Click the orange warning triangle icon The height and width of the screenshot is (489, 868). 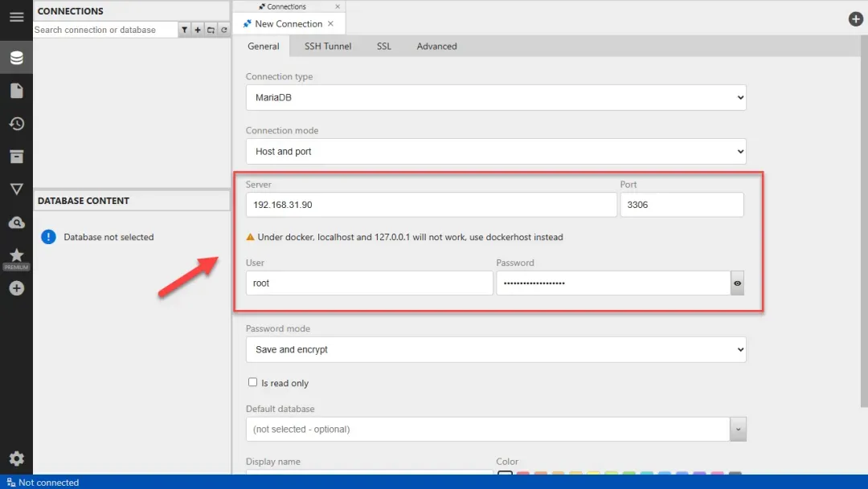(250, 237)
